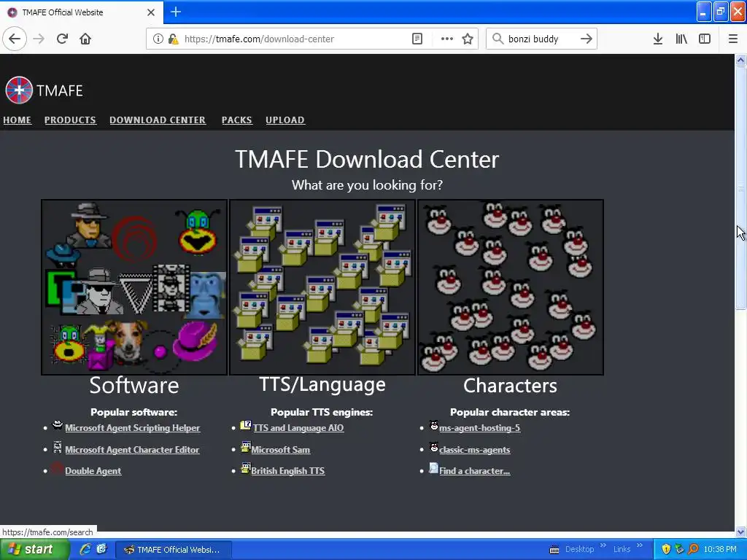Click the TMAFE logo

(44, 90)
